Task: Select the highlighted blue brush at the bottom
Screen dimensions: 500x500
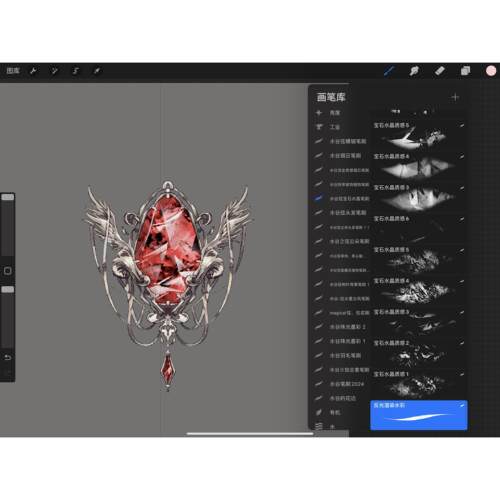Action: coord(419,415)
